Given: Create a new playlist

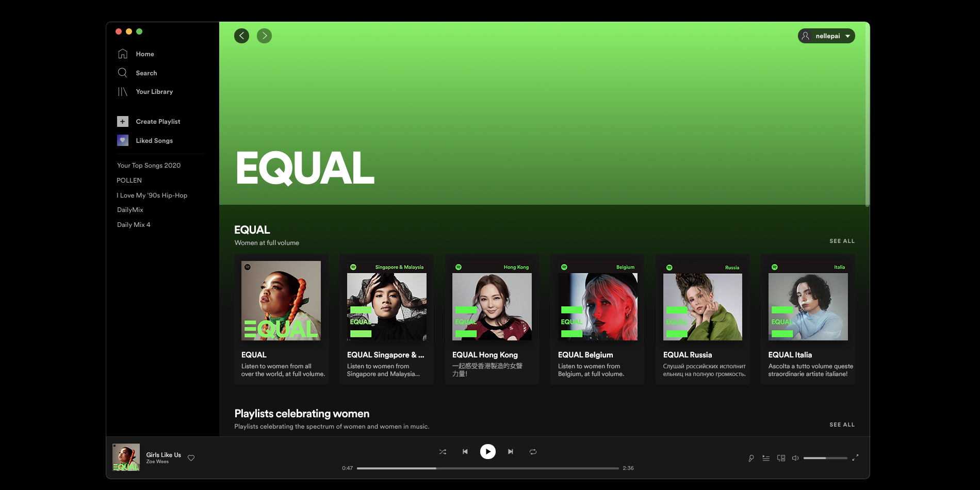Looking at the screenshot, I should point(158,121).
